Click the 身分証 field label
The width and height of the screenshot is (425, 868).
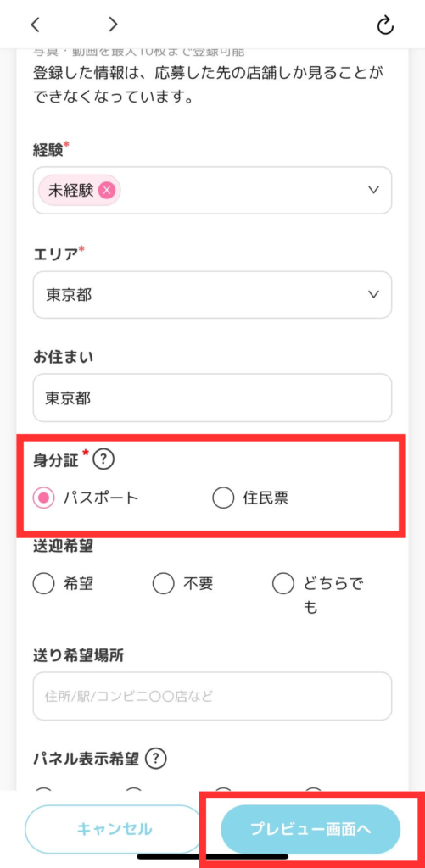coord(56,460)
